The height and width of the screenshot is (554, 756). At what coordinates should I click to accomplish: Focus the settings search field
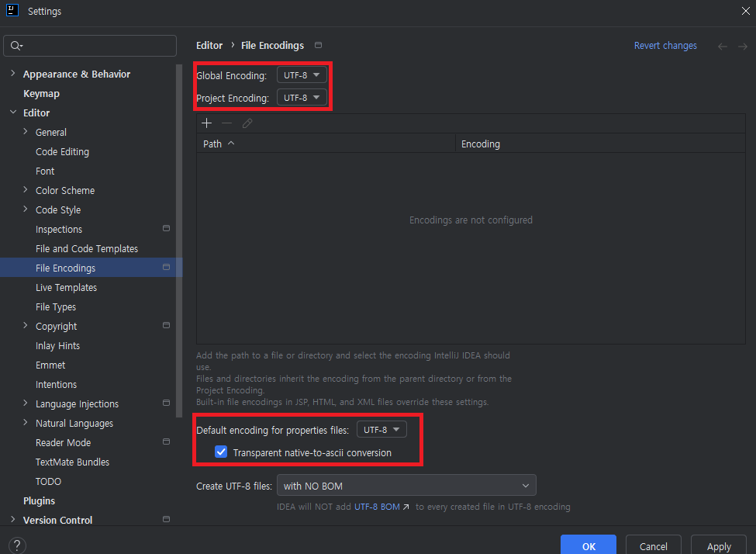coord(90,46)
